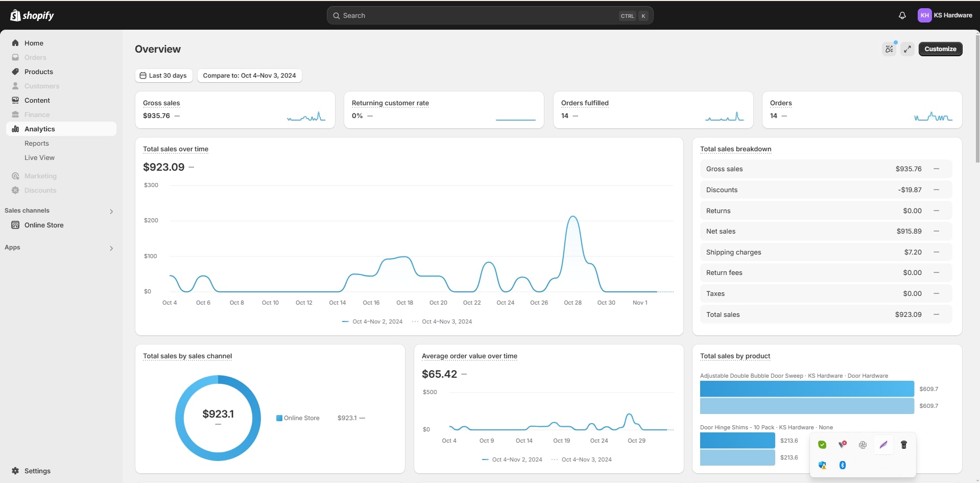Click the KH account avatar
The width and height of the screenshot is (980, 483).
point(924,15)
